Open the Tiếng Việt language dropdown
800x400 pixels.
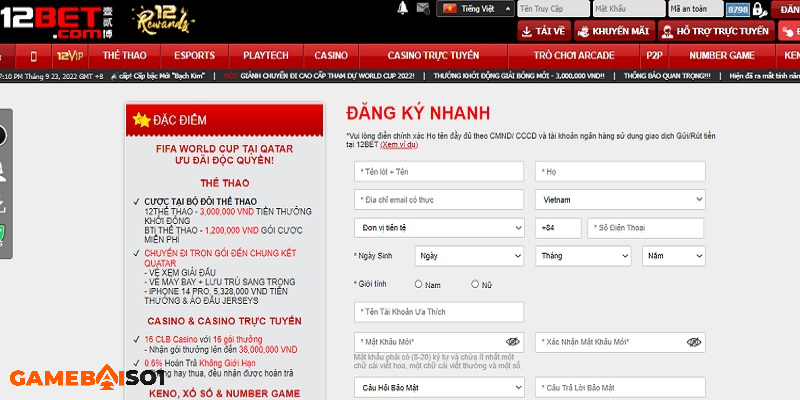(x=474, y=9)
